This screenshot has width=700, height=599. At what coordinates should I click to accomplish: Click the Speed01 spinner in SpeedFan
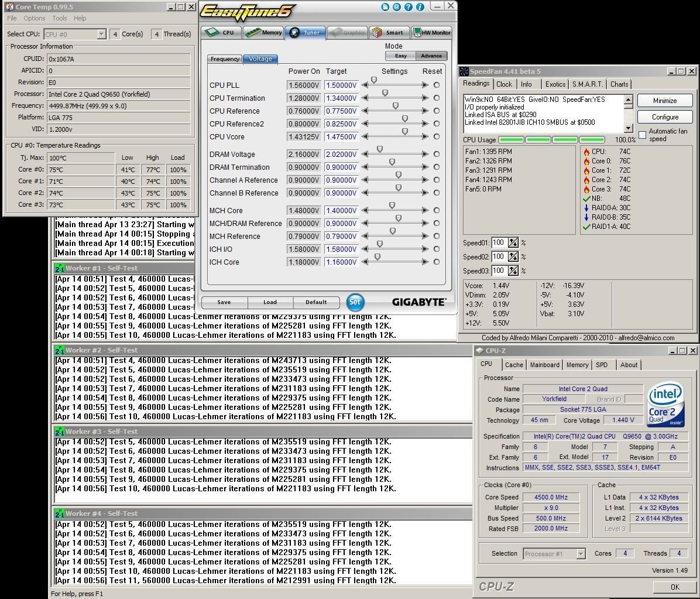point(513,242)
